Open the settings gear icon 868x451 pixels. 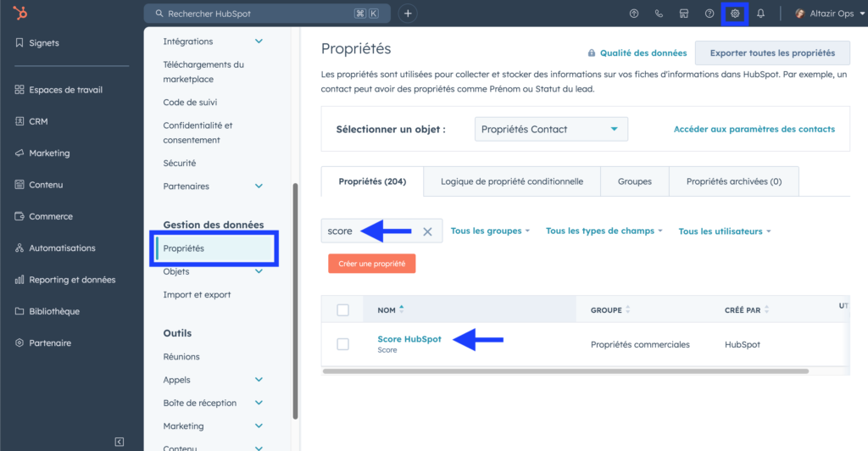(x=735, y=14)
